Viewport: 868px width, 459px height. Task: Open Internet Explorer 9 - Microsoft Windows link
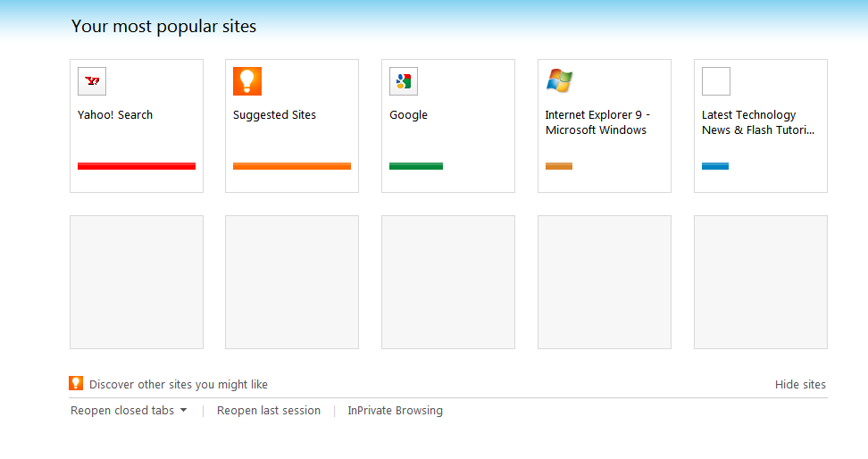point(597,122)
